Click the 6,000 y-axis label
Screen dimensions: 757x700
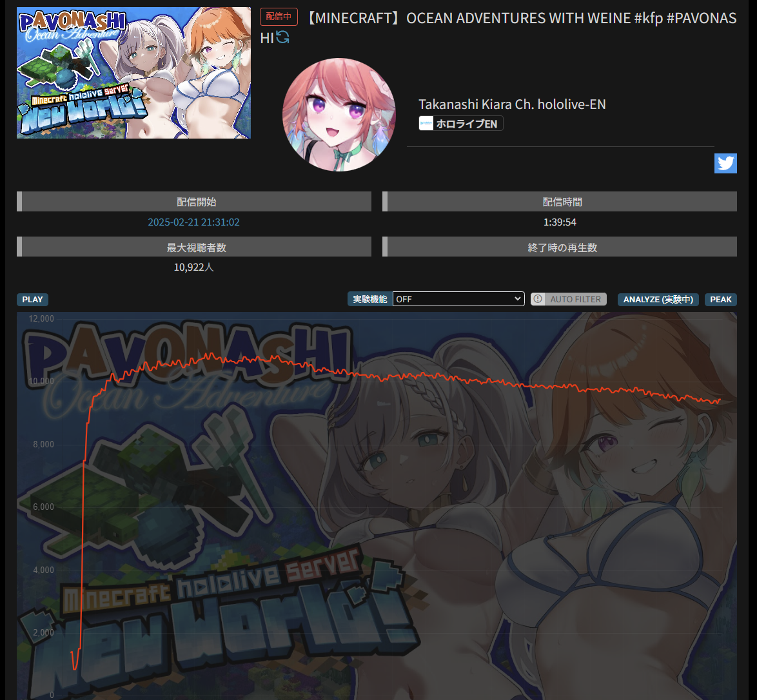click(x=43, y=507)
